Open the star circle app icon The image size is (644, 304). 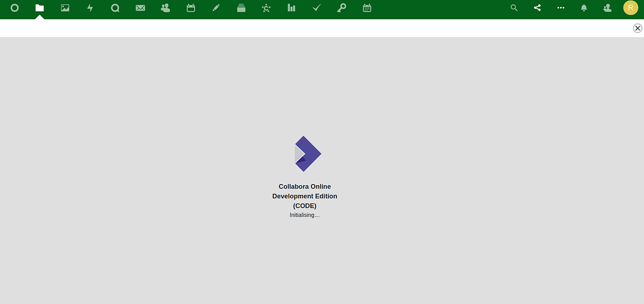tap(266, 8)
